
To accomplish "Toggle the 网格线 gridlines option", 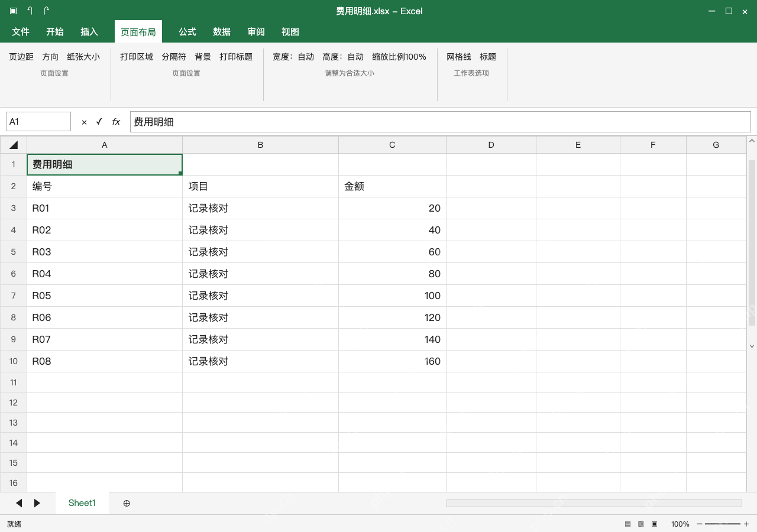I will [x=459, y=57].
